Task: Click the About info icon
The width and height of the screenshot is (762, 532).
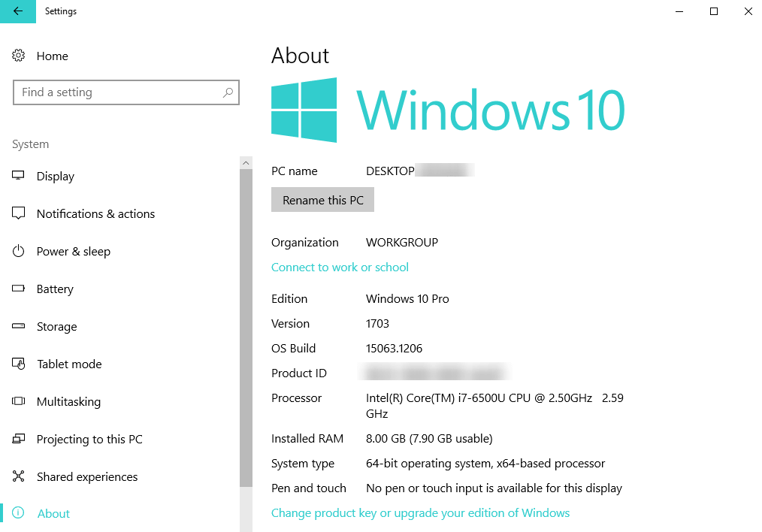Action: coord(18,513)
